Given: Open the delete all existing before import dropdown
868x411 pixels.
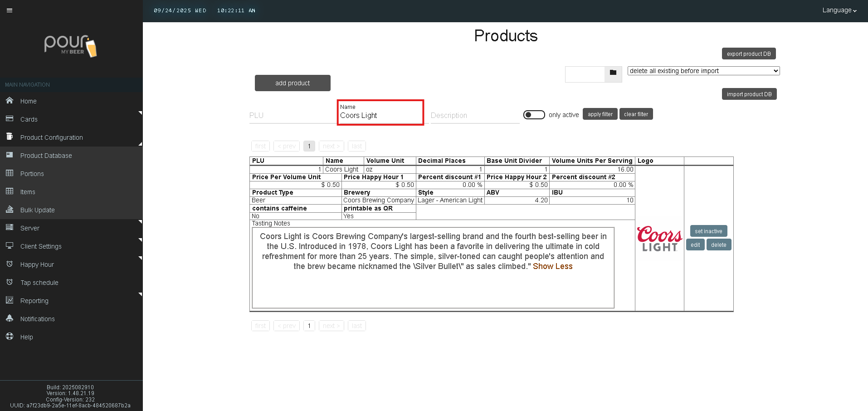Looking at the screenshot, I should tap(703, 71).
